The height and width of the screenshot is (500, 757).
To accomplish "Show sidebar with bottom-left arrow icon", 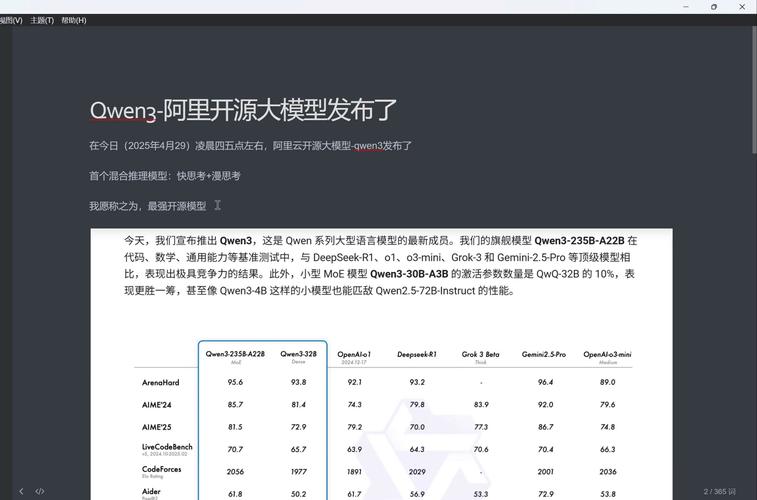I will click(21, 491).
